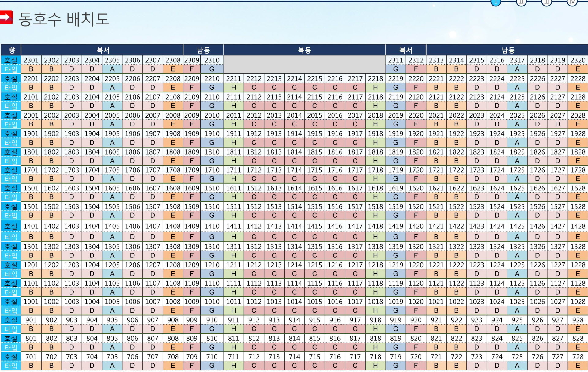Go to step III circle indicator
The width and height of the screenshot is (588, 372).
pyautogui.click(x=546, y=2)
